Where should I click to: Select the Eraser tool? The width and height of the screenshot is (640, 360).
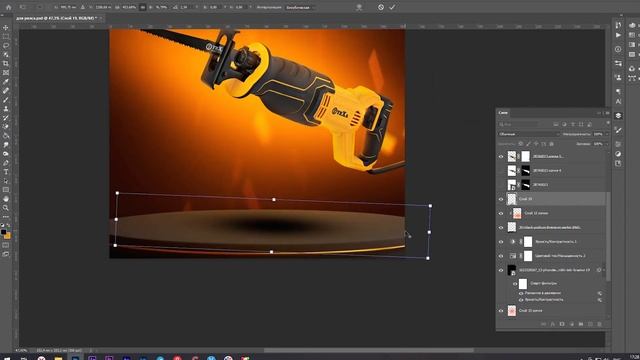pyautogui.click(x=6, y=127)
